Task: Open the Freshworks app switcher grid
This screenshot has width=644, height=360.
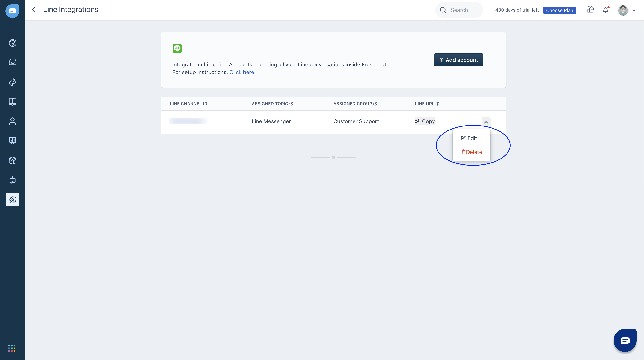Action: point(12,348)
